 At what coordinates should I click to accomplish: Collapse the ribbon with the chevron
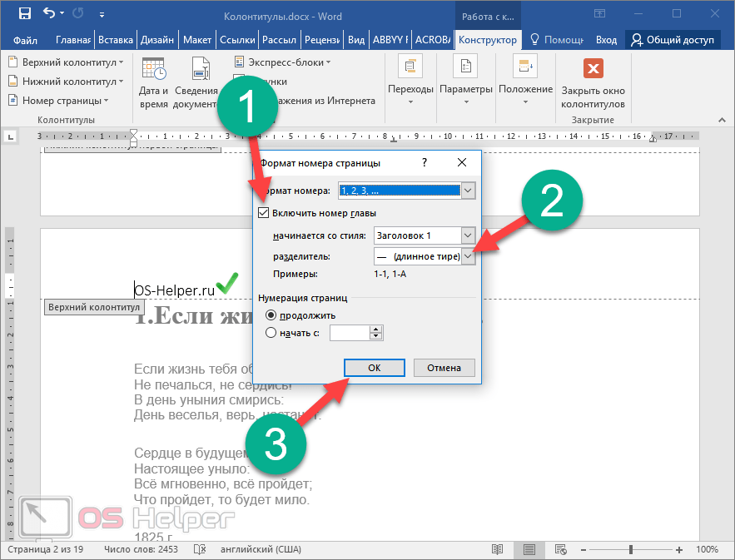(x=722, y=121)
